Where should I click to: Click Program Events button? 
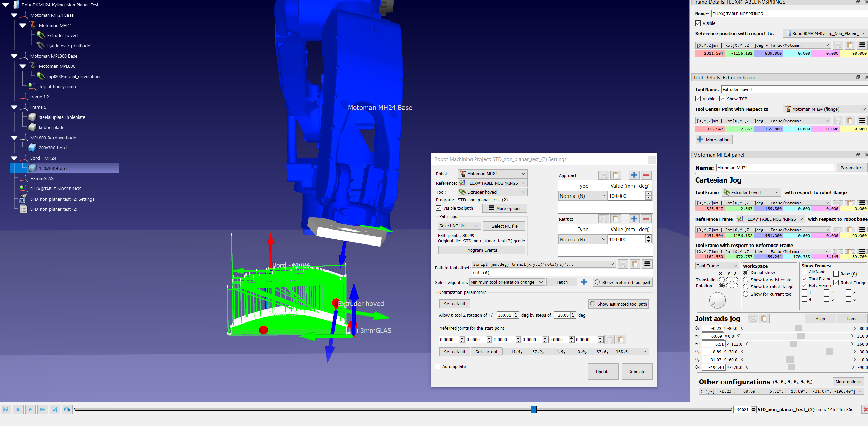coord(481,250)
